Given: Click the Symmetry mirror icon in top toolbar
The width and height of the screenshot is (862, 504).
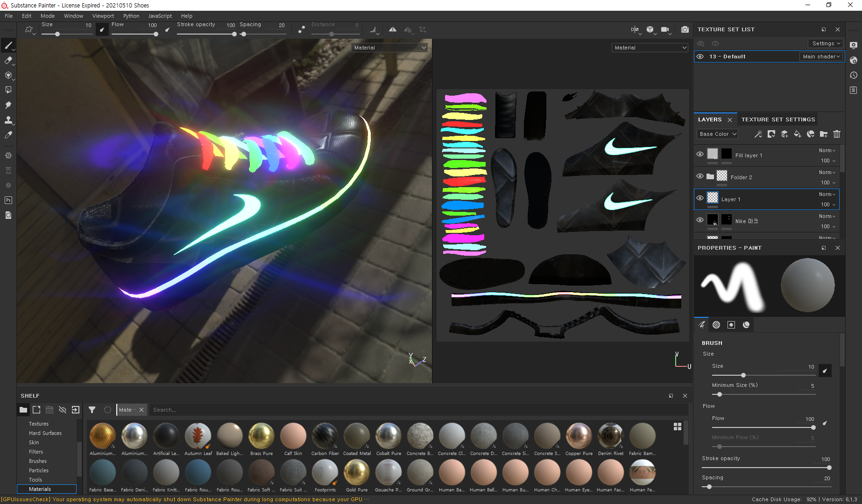Looking at the screenshot, I should click(393, 29).
